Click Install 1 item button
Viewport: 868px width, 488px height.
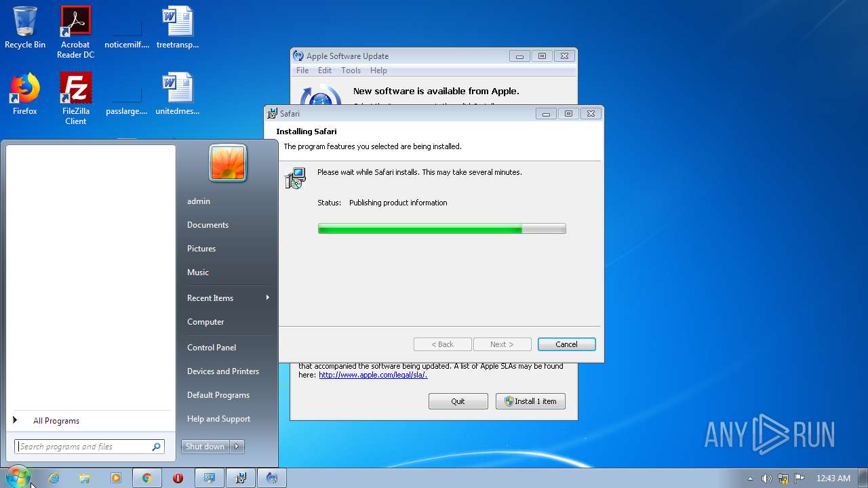[x=530, y=401]
